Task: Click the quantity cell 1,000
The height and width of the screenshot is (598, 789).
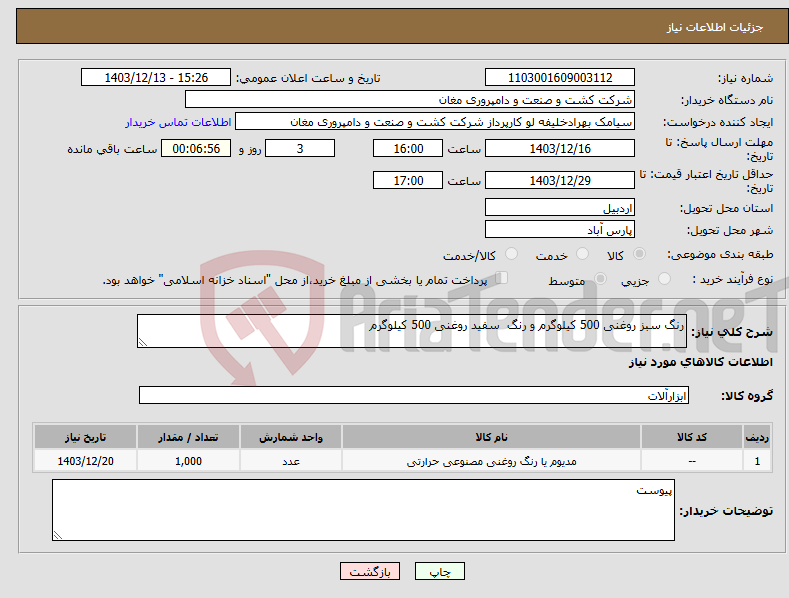Action: [188, 461]
